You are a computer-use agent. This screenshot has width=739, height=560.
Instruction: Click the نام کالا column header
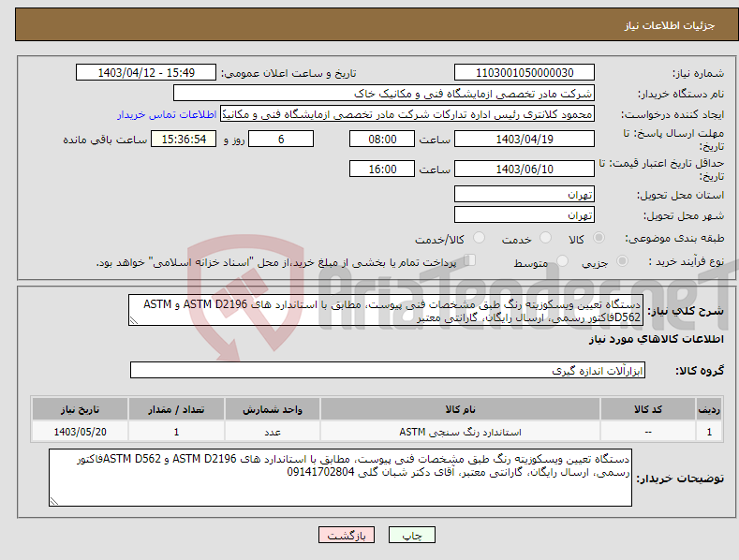click(x=460, y=409)
